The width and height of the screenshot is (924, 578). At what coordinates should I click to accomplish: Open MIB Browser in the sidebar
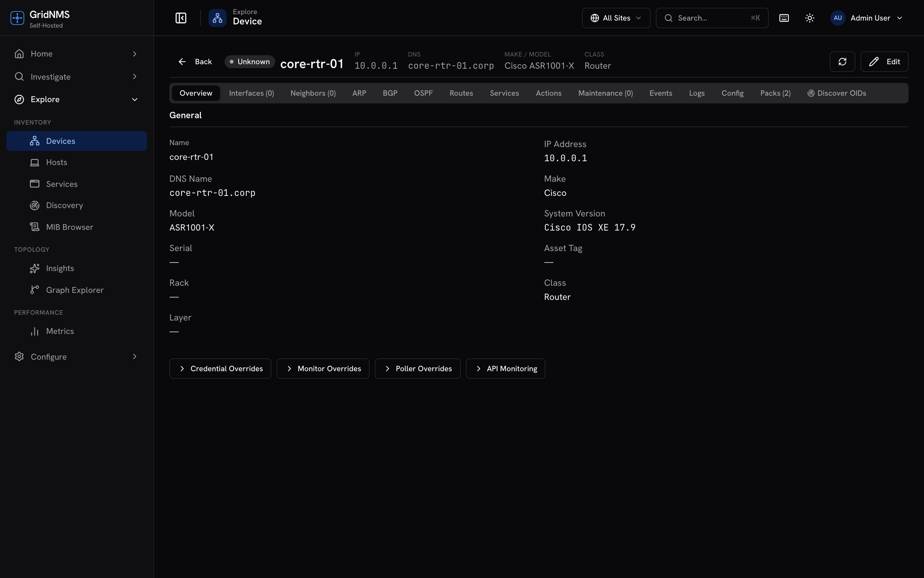77,227
